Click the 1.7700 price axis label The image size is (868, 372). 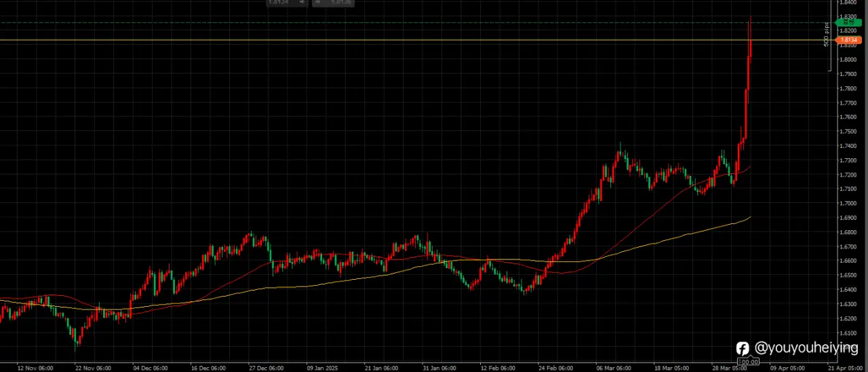coord(848,103)
